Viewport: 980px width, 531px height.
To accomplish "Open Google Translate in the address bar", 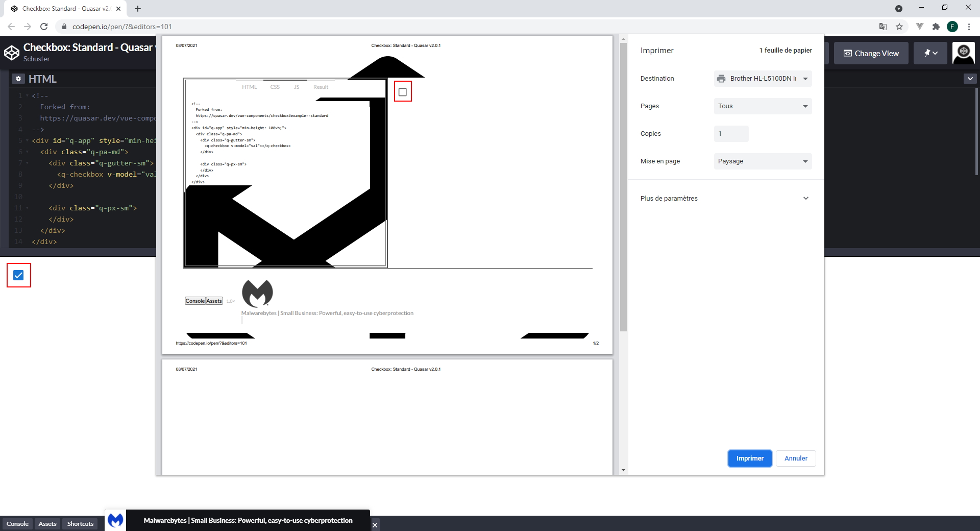I will click(x=882, y=27).
